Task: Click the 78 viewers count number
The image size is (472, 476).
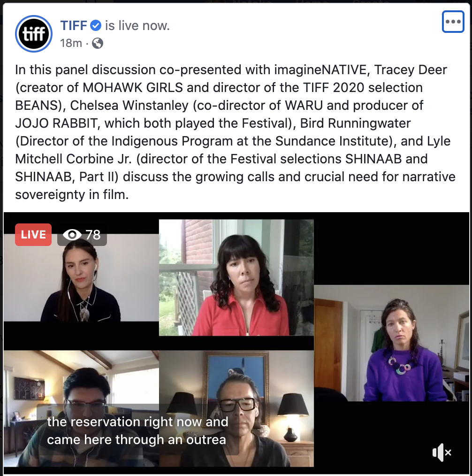Action: [93, 235]
